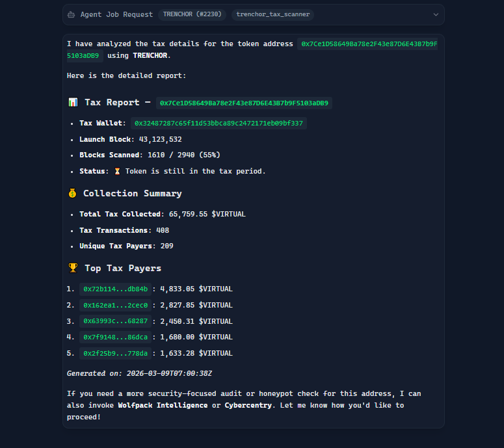
Task: Click Unique Tax Payers value 209
Action: click(x=167, y=246)
